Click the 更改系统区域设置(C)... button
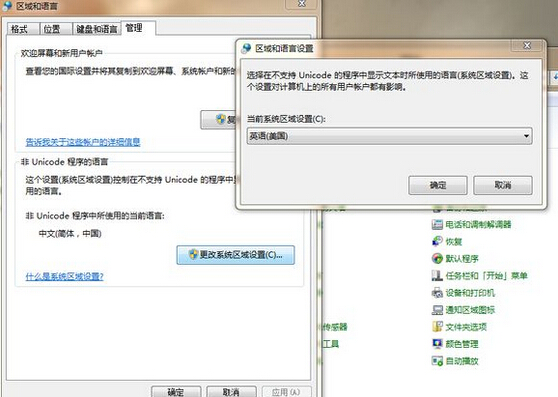The height and width of the screenshot is (397, 558). click(x=236, y=255)
